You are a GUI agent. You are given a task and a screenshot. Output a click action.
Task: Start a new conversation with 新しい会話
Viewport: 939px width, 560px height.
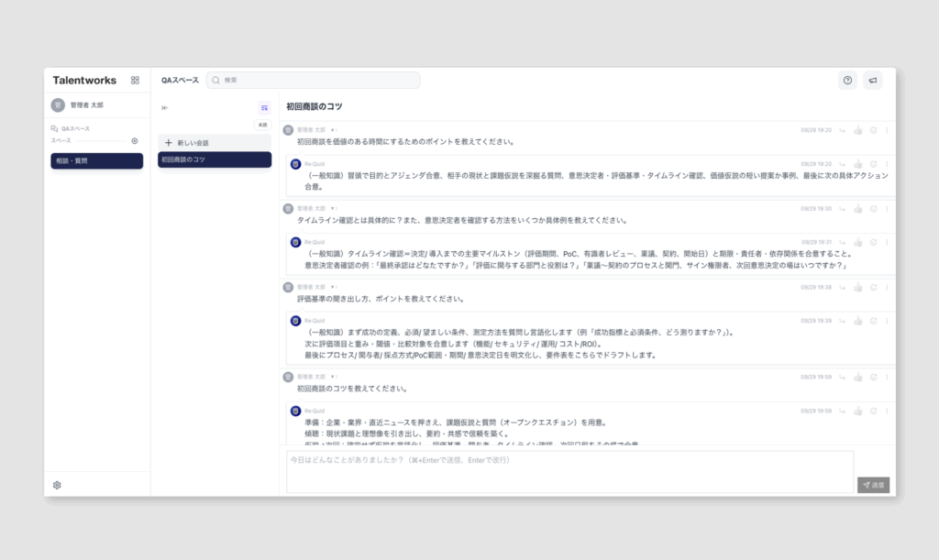[x=215, y=143]
